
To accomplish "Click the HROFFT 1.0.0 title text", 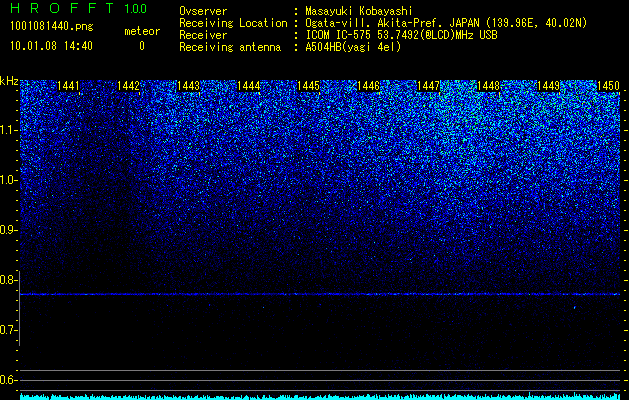I will 78,8.
